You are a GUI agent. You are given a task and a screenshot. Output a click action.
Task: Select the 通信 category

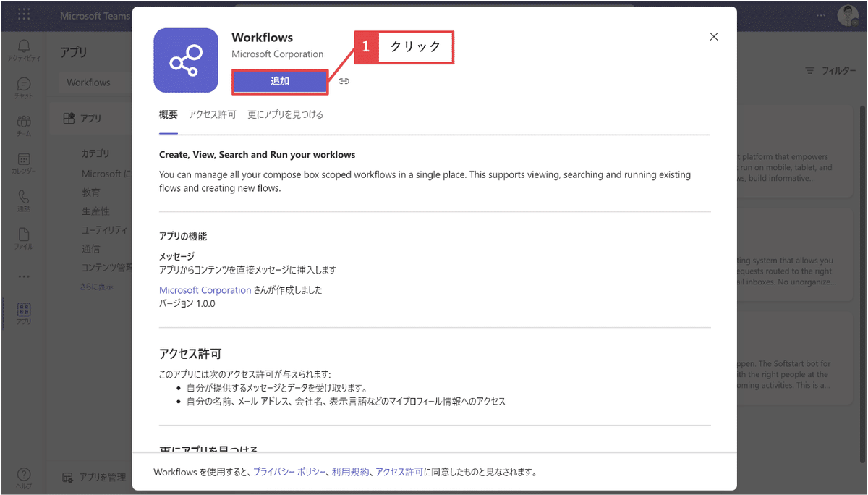pos(91,249)
